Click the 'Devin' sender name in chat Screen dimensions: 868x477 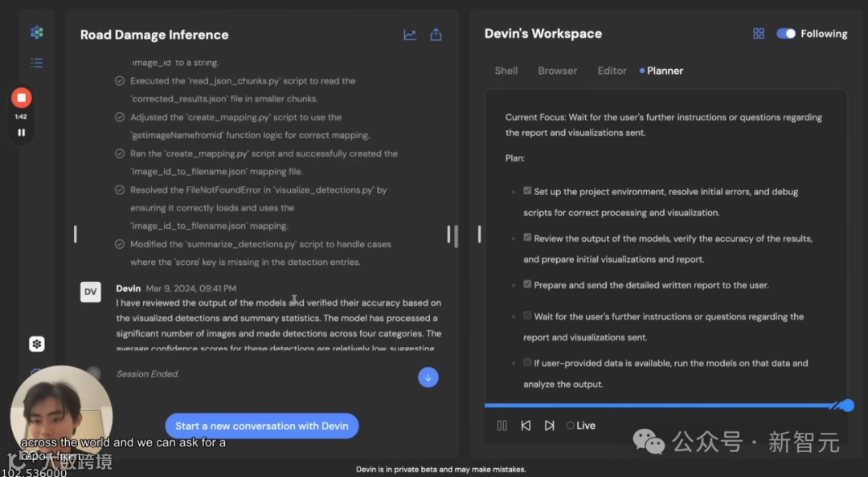(x=129, y=288)
